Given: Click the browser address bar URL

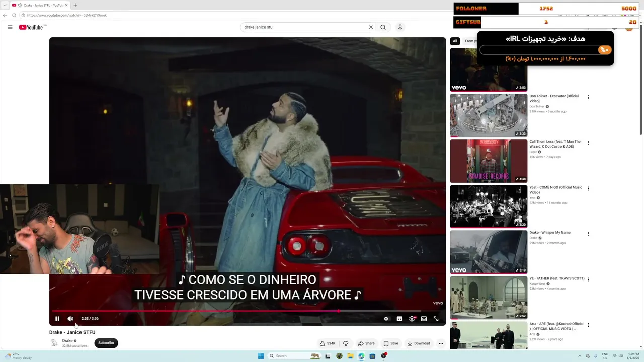Looking at the screenshot, I should point(67,15).
